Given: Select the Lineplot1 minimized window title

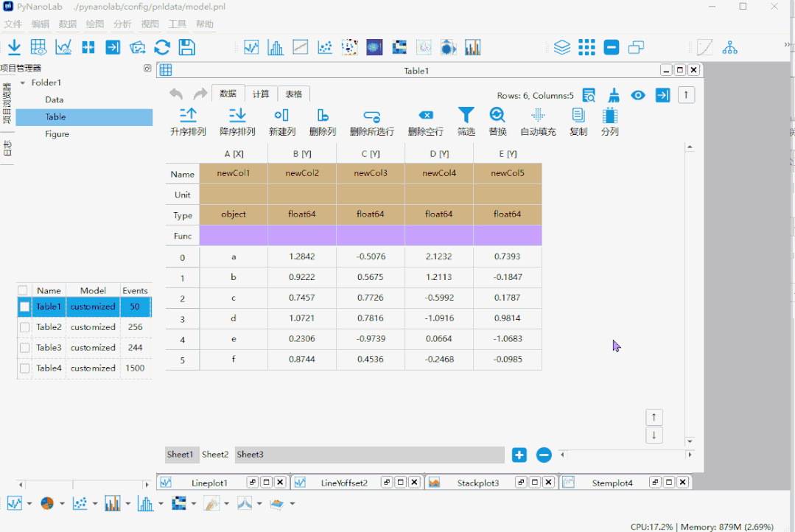Looking at the screenshot, I should coord(209,483).
